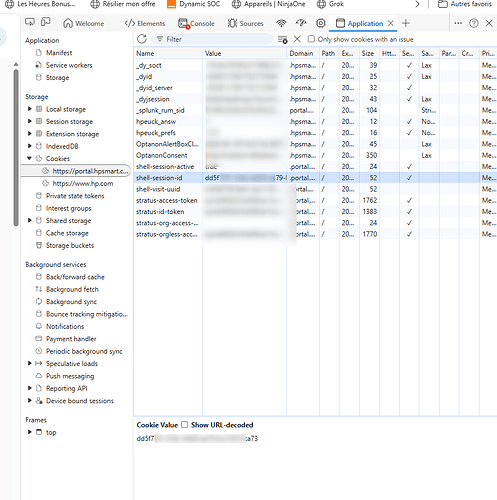
Task: Open Private state tokens
Action: coord(75,196)
